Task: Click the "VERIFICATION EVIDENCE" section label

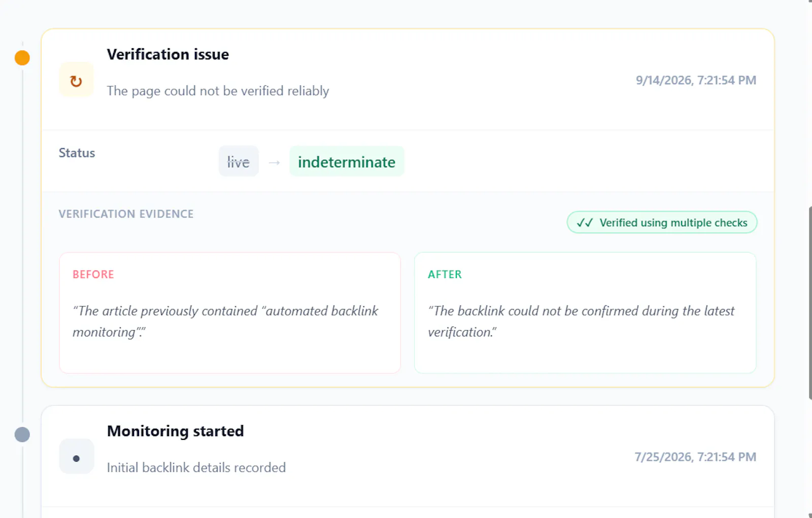Action: pyautogui.click(x=126, y=214)
